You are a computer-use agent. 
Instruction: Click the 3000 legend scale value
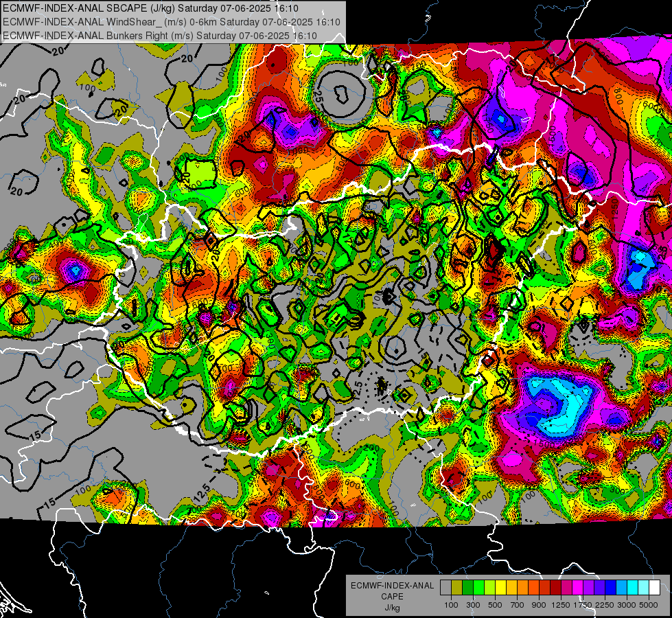tap(627, 605)
